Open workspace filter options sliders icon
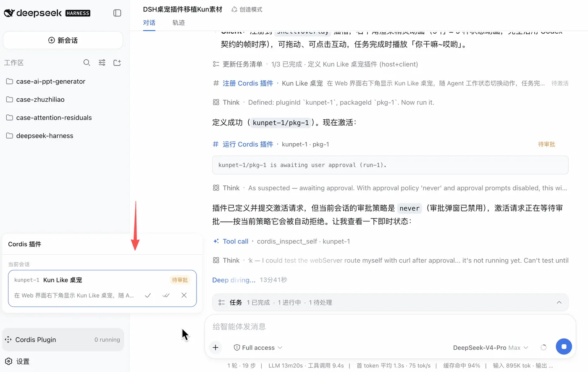588x372 pixels. pos(102,63)
